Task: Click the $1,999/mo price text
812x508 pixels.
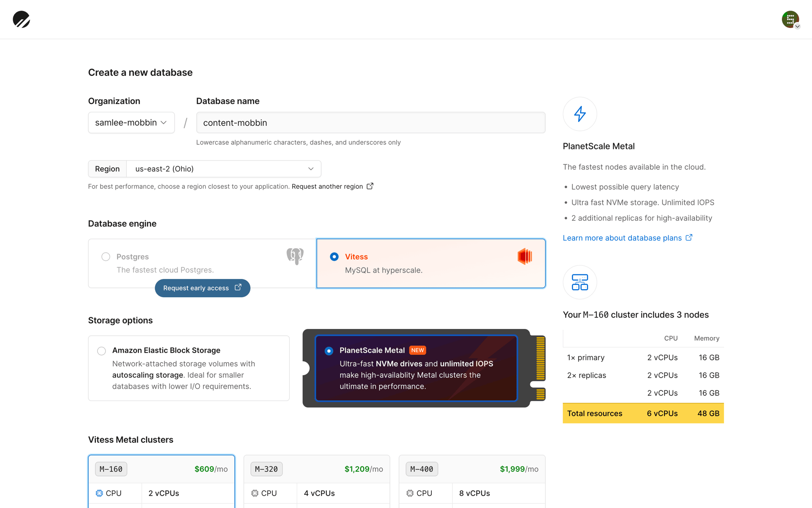Action: tap(519, 469)
